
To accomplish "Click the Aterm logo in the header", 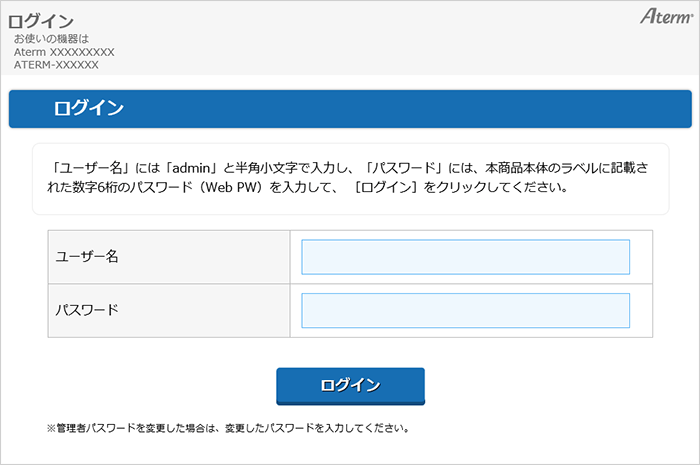I will pos(664,18).
